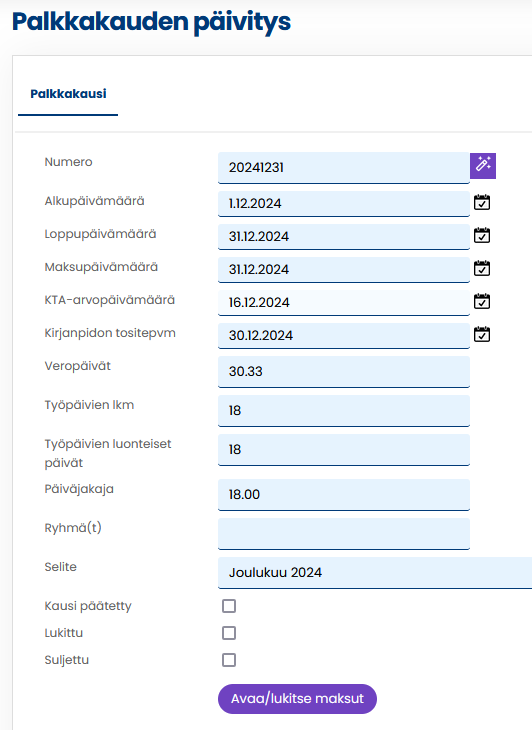
Task: Click the Työpäivien lkm label
Action: (89, 405)
